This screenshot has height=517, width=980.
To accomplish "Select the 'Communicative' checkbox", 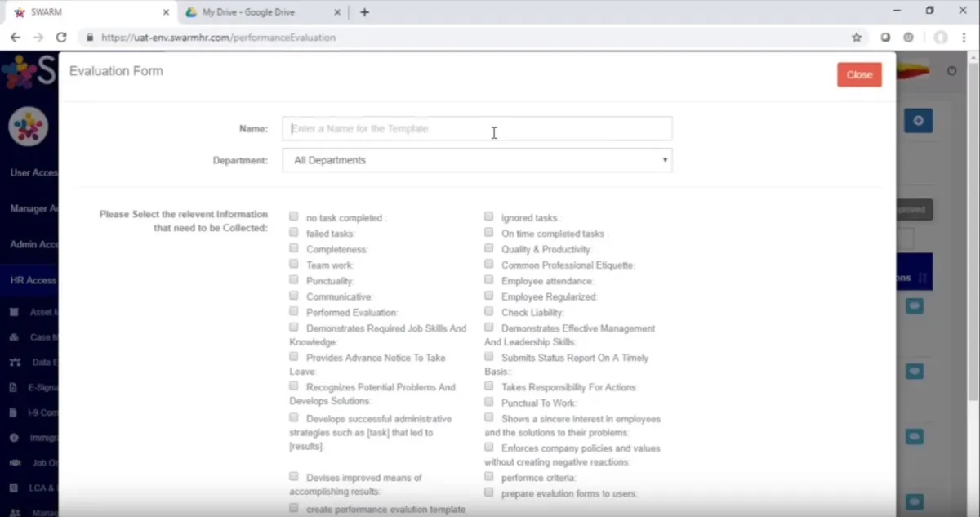I will pyautogui.click(x=294, y=296).
